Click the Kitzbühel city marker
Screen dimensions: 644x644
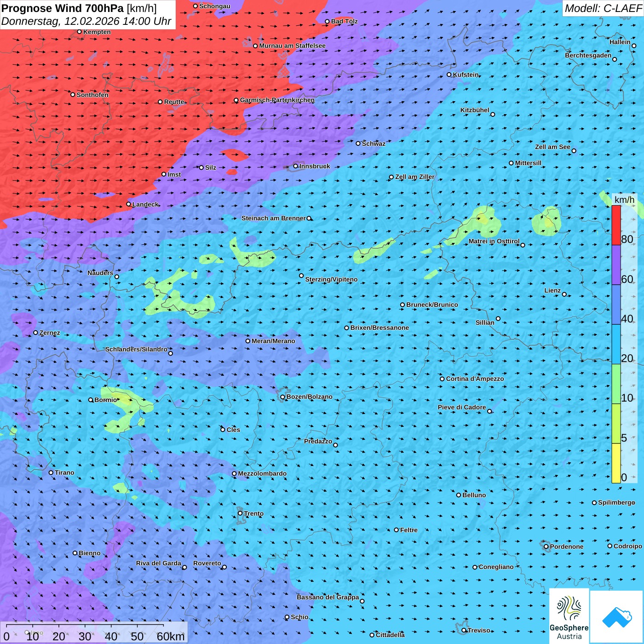coord(493,115)
